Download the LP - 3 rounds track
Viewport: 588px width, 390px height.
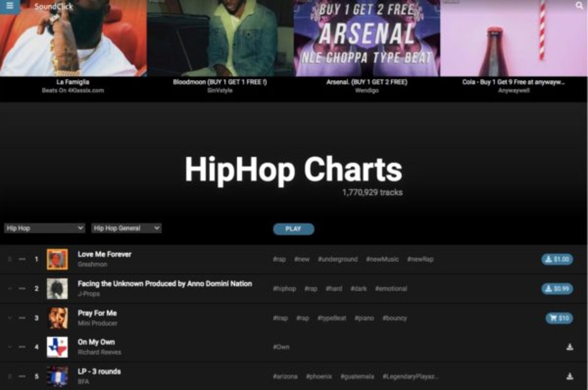click(570, 377)
